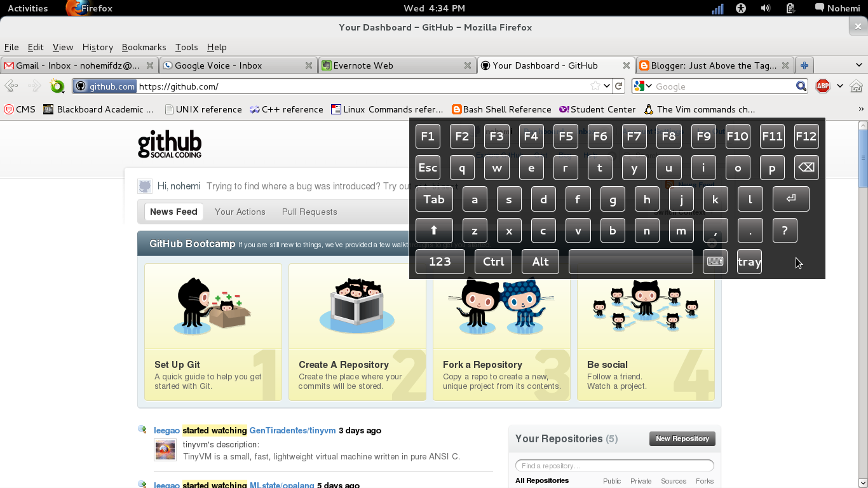868x488 pixels.
Task: Click the tinyvm repository avatar thumbnail
Action: (165, 450)
